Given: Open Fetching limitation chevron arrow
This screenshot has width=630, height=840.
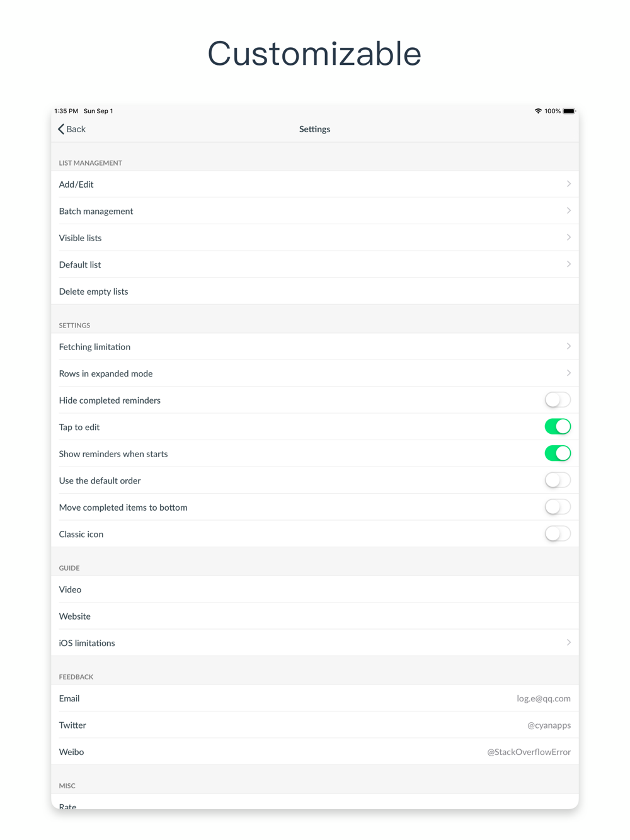Looking at the screenshot, I should 568,346.
